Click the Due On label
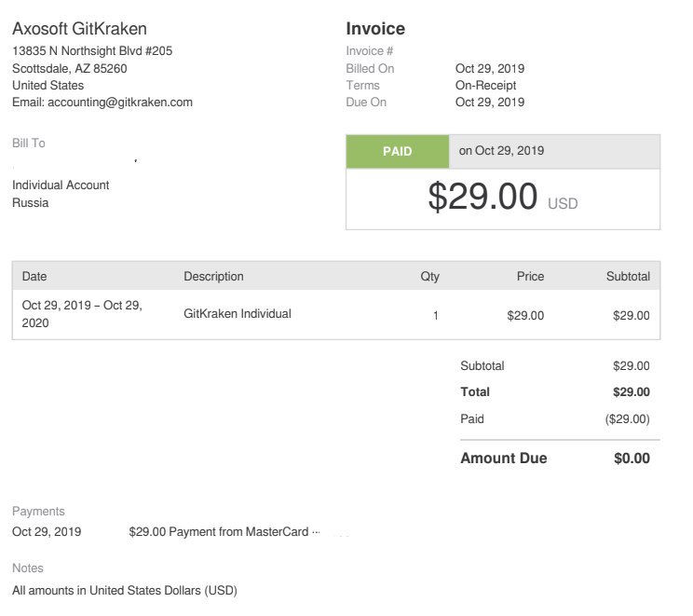 [x=366, y=103]
